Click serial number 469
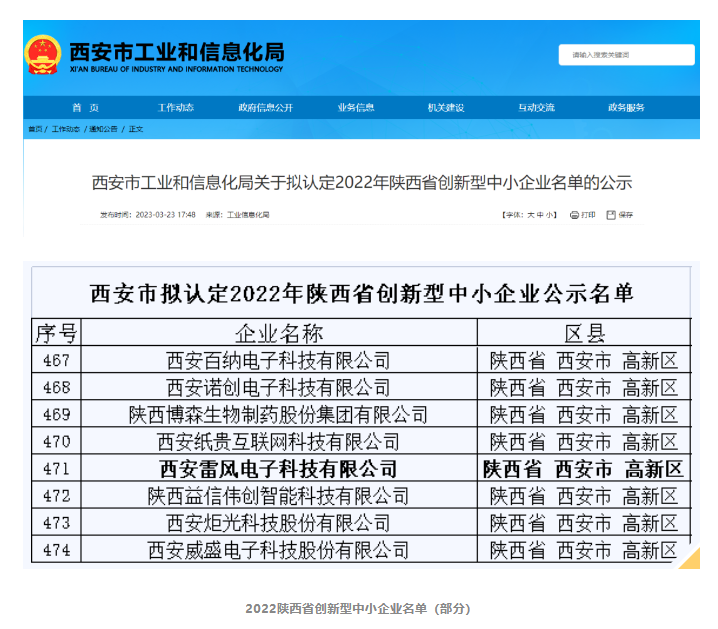718x629 pixels. 56,414
